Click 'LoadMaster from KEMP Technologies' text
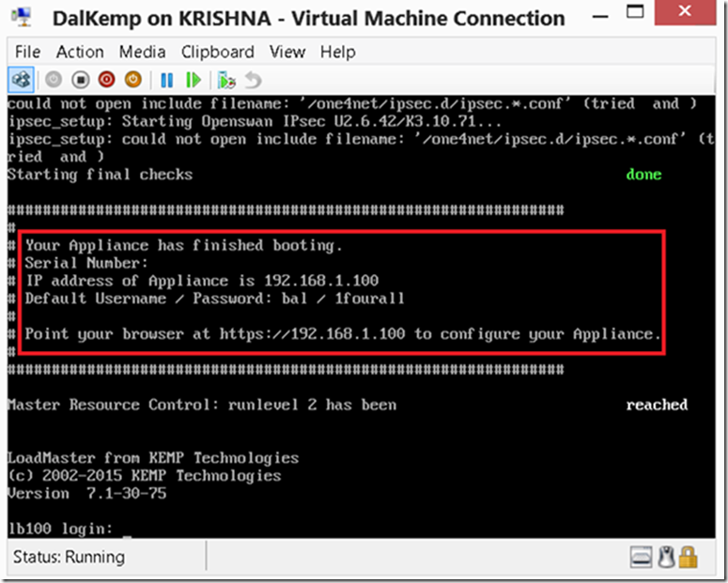 coord(153,458)
